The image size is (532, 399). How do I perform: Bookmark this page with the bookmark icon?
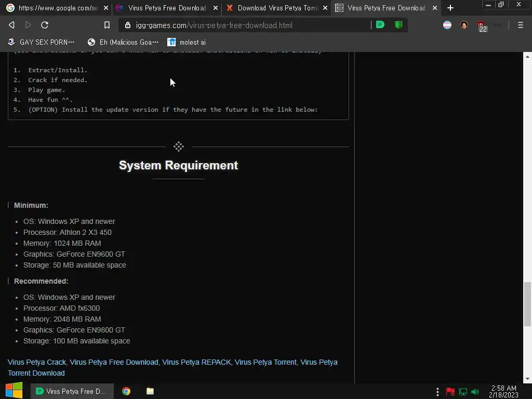(107, 25)
